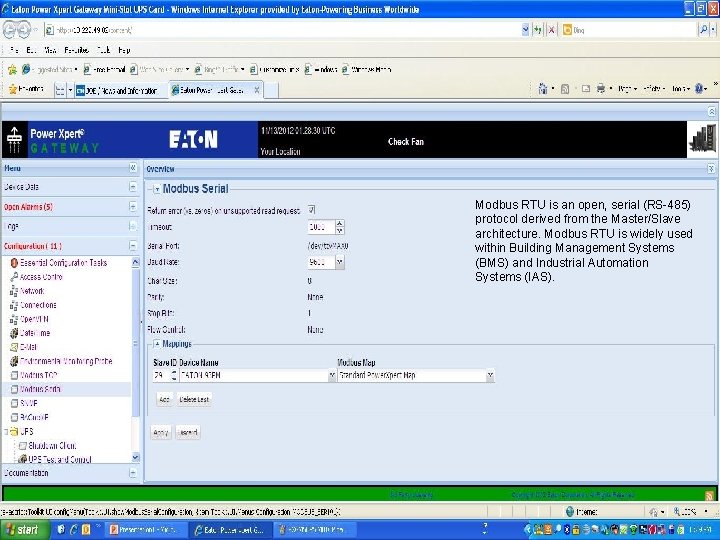The image size is (720, 540).
Task: Toggle Return error on unsupported read checkbox
Action: pyautogui.click(x=311, y=210)
